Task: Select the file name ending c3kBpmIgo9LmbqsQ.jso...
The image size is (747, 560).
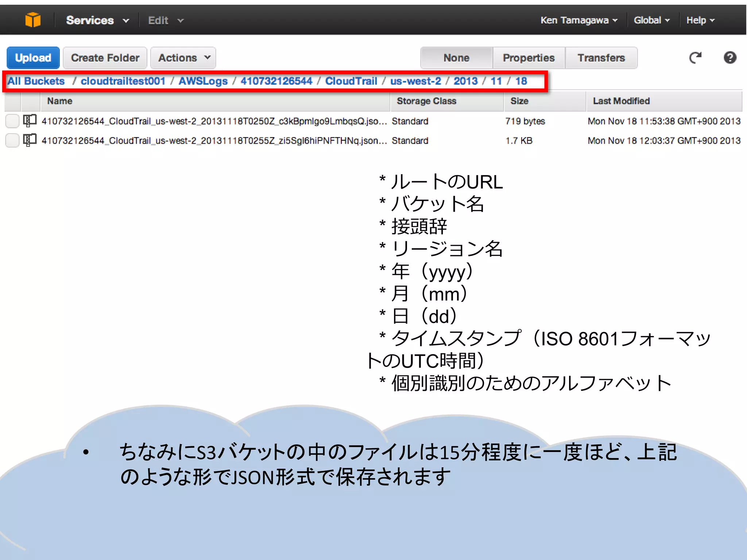Action: [x=214, y=121]
